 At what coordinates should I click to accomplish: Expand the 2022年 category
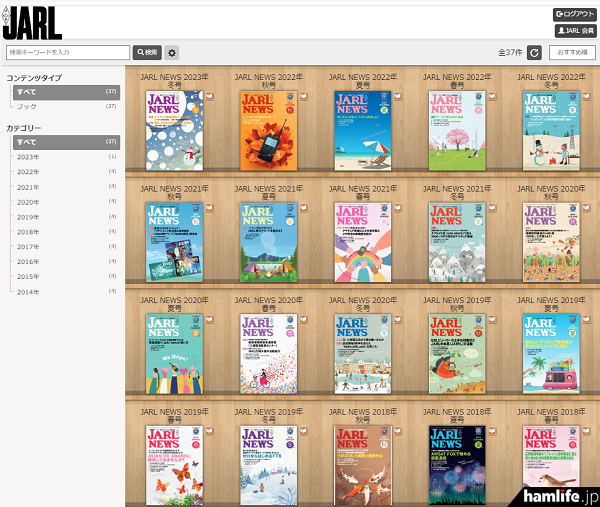click(x=28, y=172)
